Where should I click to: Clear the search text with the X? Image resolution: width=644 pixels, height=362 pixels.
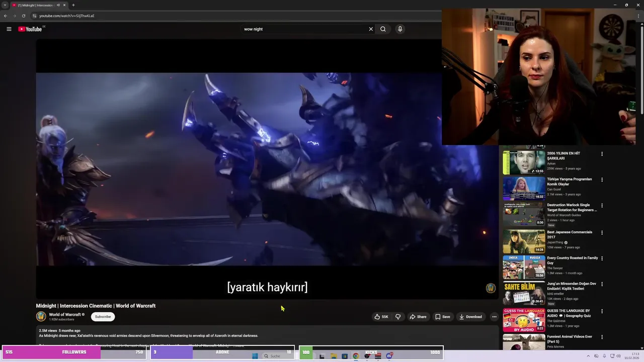pyautogui.click(x=371, y=29)
